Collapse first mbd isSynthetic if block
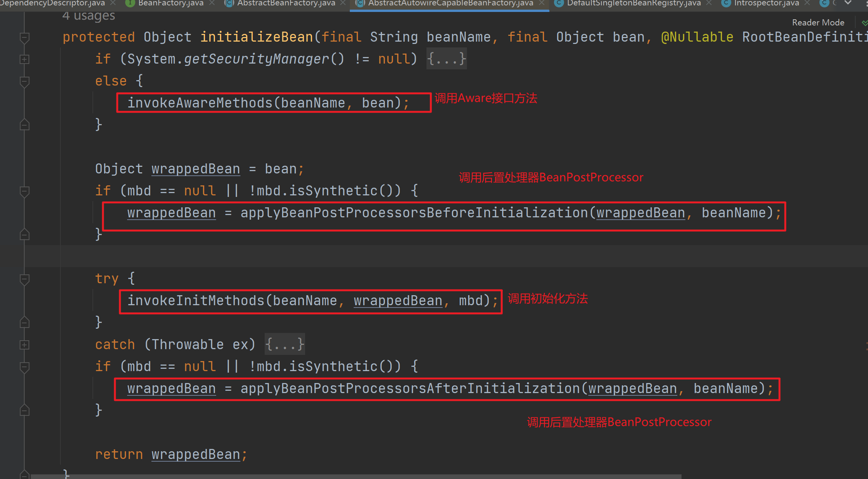Image resolution: width=868 pixels, height=479 pixels. (24, 191)
